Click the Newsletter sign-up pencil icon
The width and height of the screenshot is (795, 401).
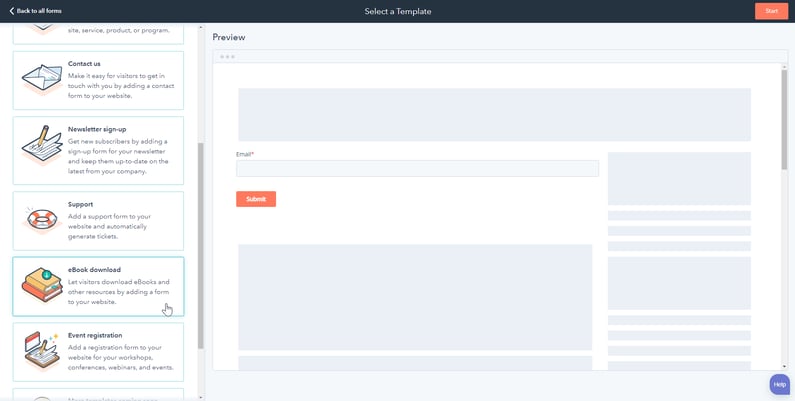click(42, 145)
